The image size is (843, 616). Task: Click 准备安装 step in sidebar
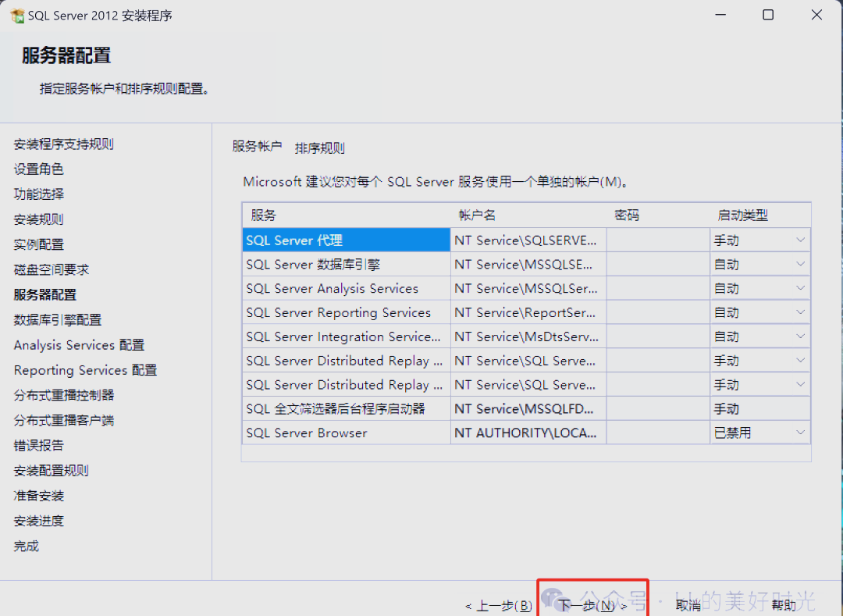coord(39,496)
